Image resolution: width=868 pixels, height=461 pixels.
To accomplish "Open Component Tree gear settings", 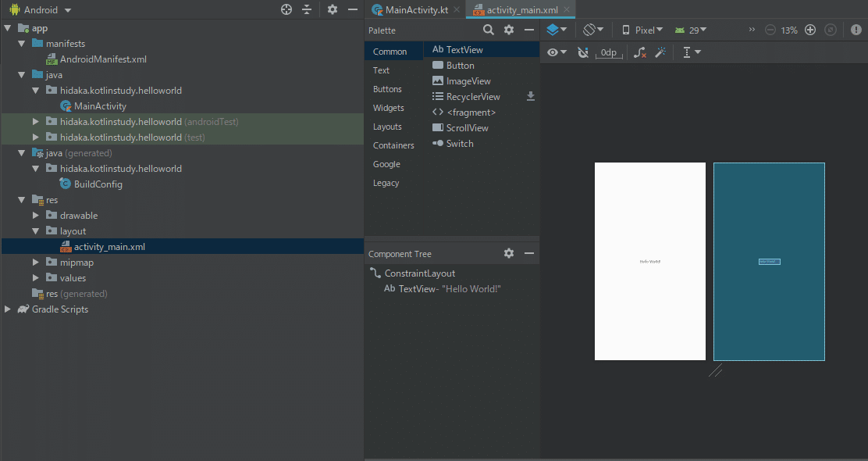I will tap(509, 253).
